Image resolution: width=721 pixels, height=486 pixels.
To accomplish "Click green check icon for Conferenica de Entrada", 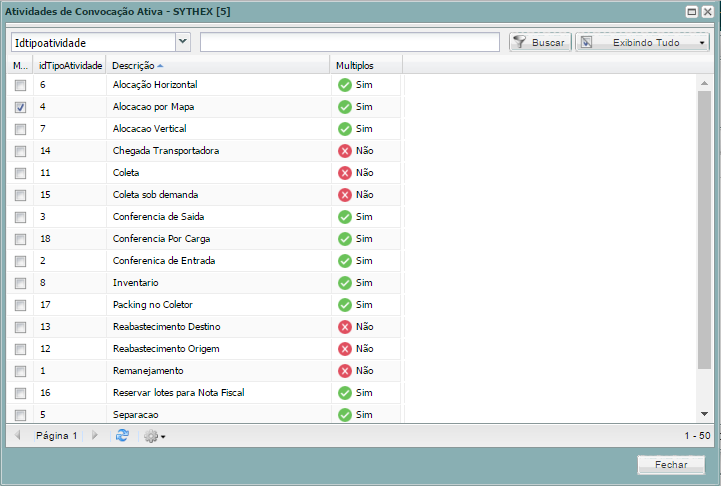I will click(x=345, y=261).
